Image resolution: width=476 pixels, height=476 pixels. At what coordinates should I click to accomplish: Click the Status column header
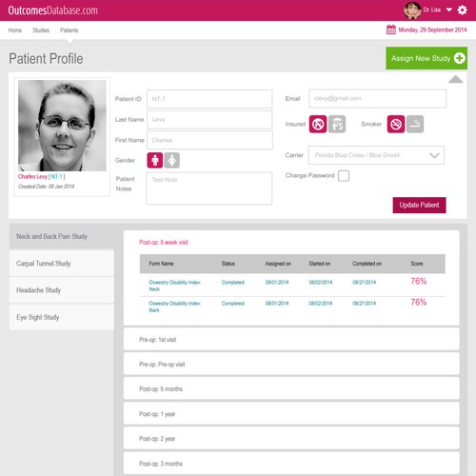click(228, 264)
